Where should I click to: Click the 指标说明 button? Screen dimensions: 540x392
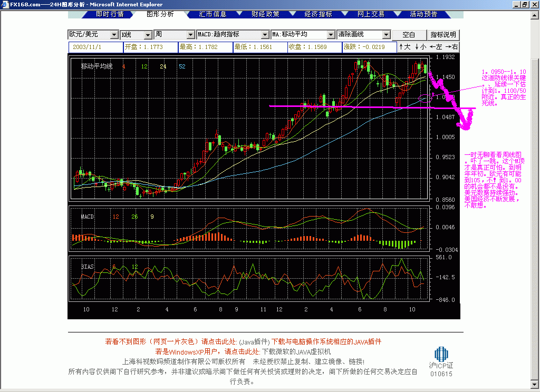[443, 35]
